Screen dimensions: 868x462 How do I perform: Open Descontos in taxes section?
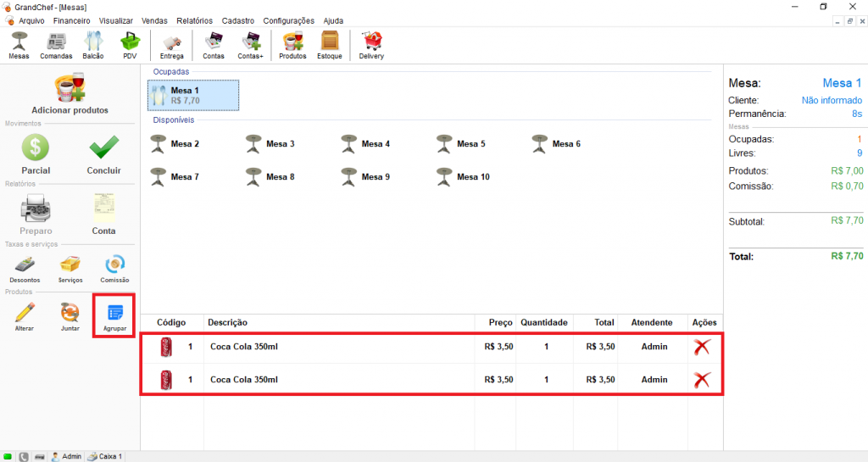coord(25,268)
